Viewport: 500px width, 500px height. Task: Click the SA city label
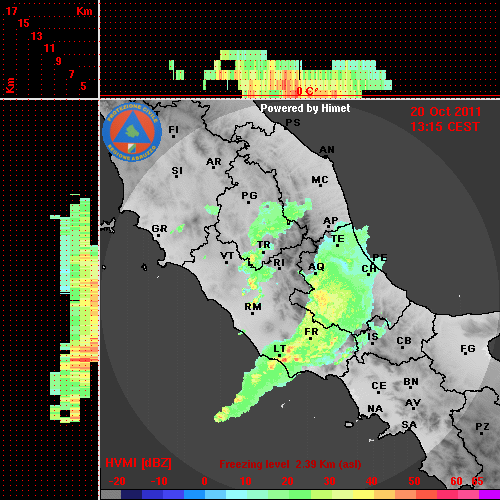409,425
